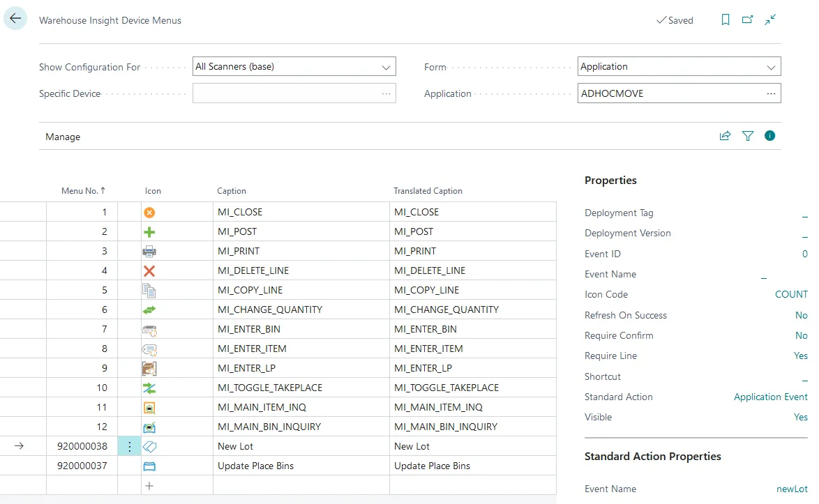Image resolution: width=819 pixels, height=504 pixels.
Task: Click the MI_PRINT printer icon
Action: point(149,252)
